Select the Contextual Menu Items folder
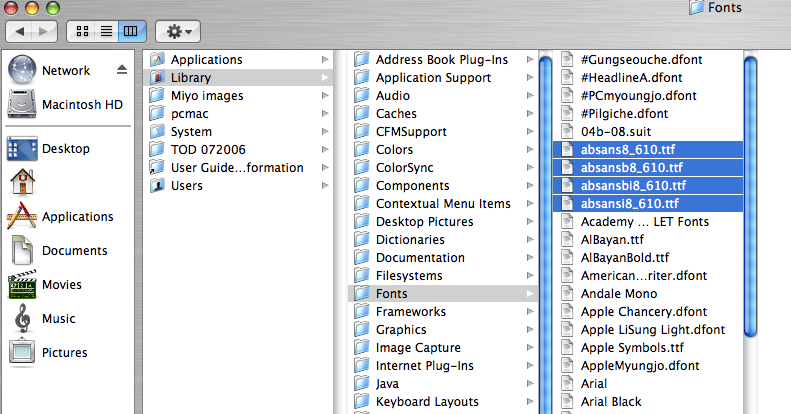The image size is (791, 414). pos(443,204)
